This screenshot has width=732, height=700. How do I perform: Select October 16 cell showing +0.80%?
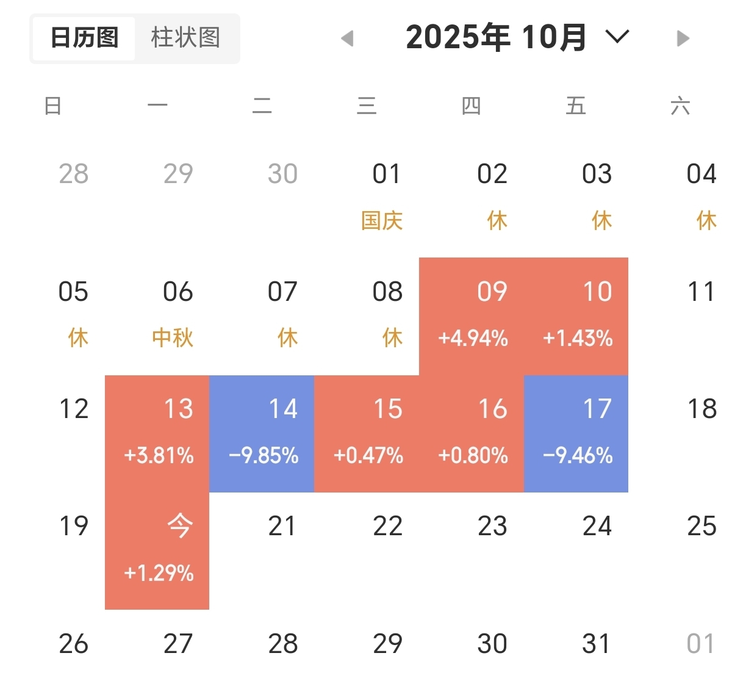(x=472, y=433)
